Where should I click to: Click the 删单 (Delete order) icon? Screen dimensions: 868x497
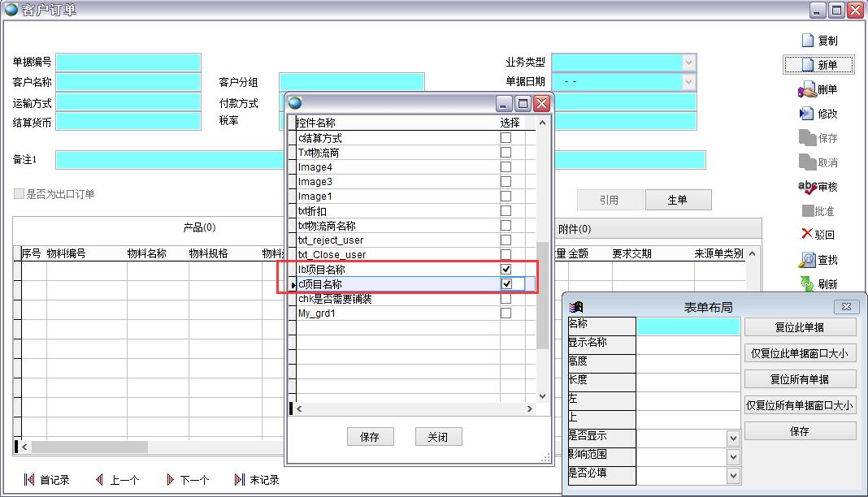tap(807, 89)
